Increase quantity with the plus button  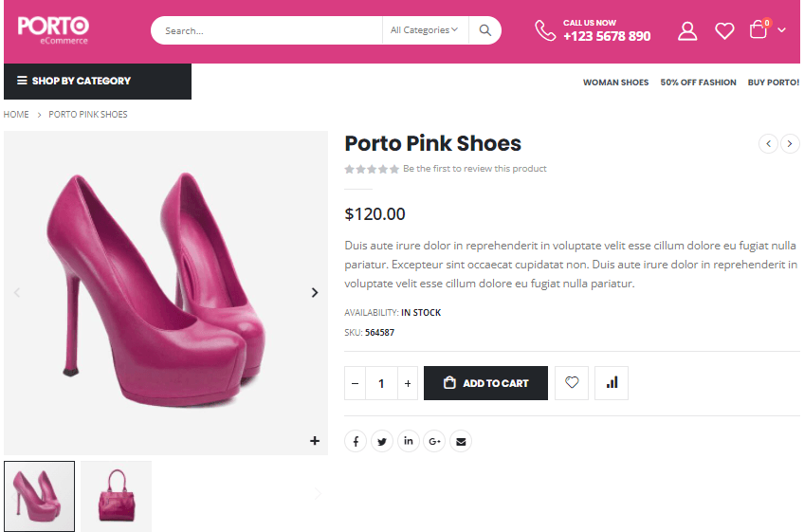click(x=408, y=383)
